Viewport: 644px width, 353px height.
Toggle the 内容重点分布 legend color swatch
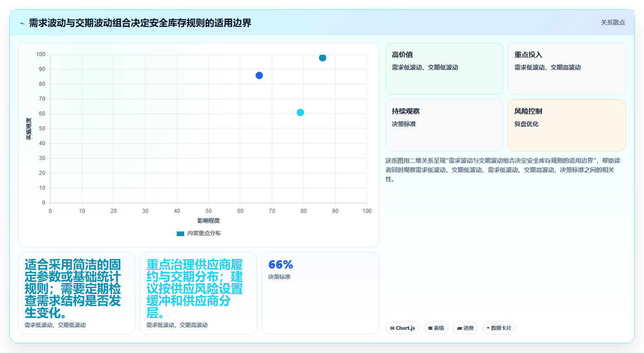(181, 233)
